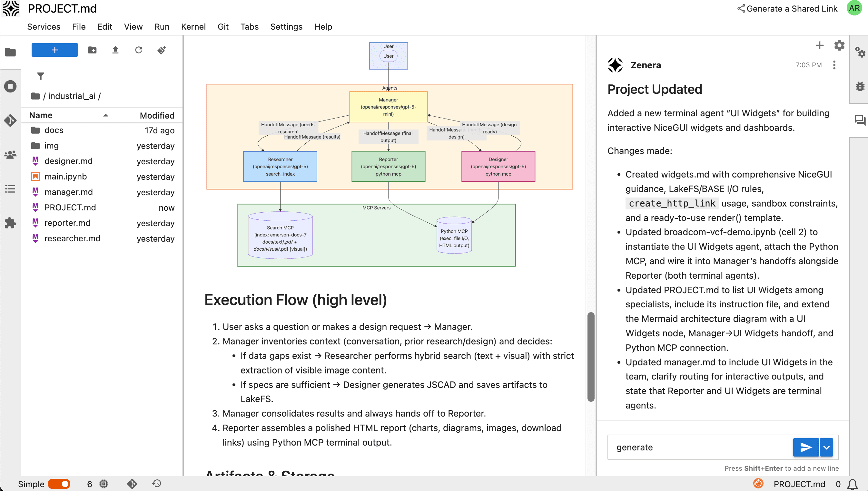Refresh the file browser list

(x=138, y=50)
